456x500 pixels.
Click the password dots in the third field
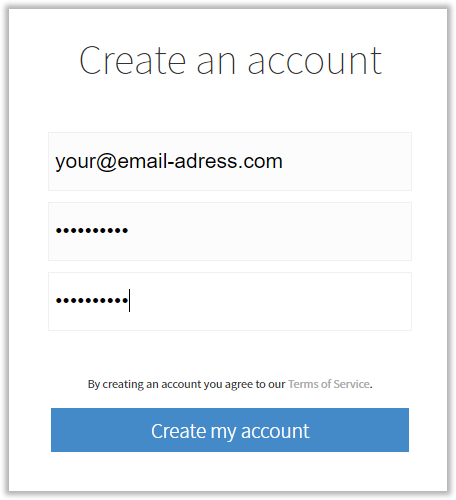[92, 301]
